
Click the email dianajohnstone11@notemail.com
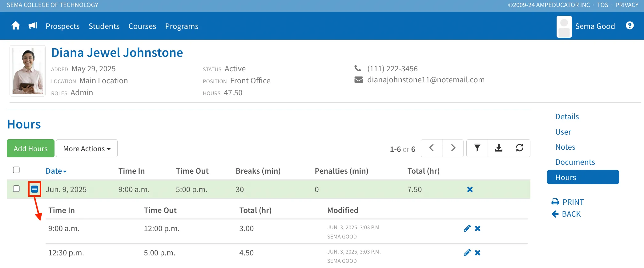pos(426,80)
